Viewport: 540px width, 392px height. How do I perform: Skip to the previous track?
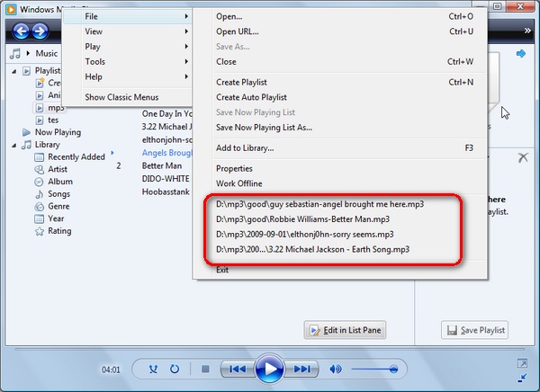pos(238,370)
